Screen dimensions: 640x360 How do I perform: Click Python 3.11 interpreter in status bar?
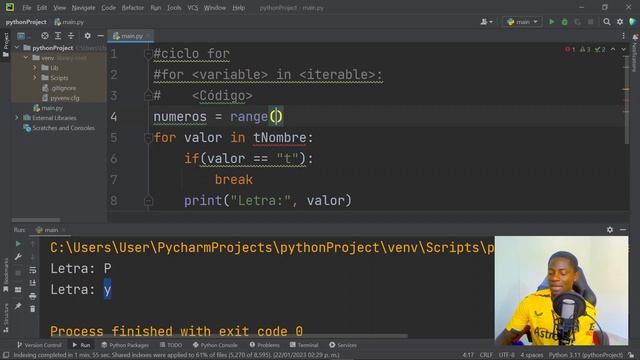pos(585,355)
